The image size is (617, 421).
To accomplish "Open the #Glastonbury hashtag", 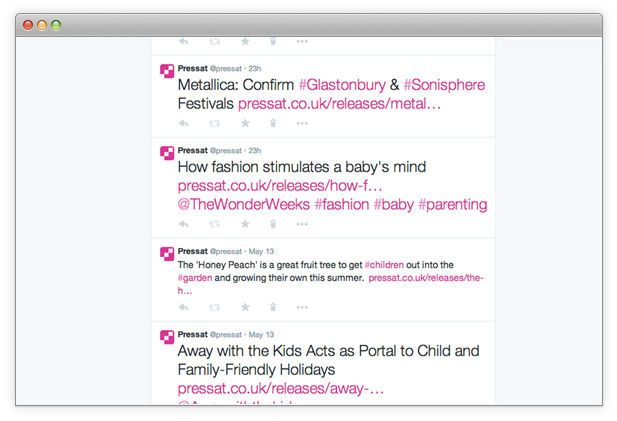I will point(342,85).
